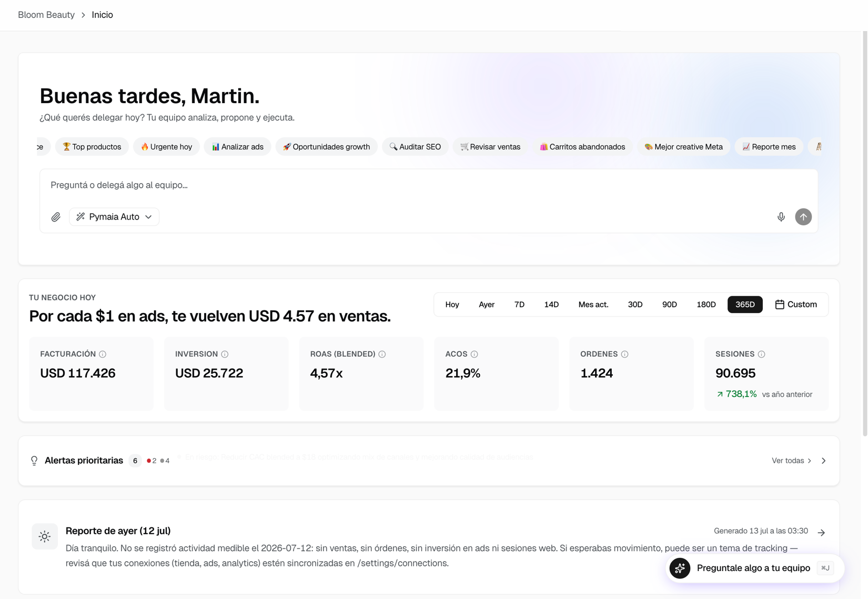This screenshot has width=868, height=599.
Task: Click the info icon next to ORDENES
Action: tap(624, 354)
